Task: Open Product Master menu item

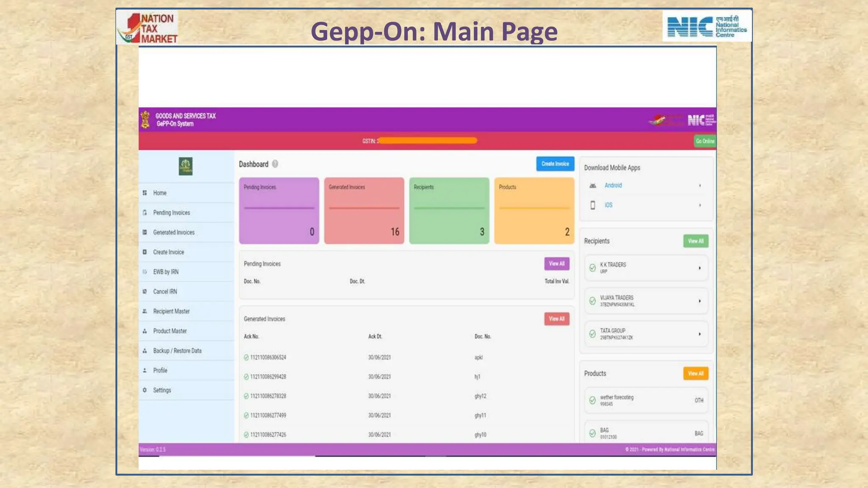Action: point(186,331)
